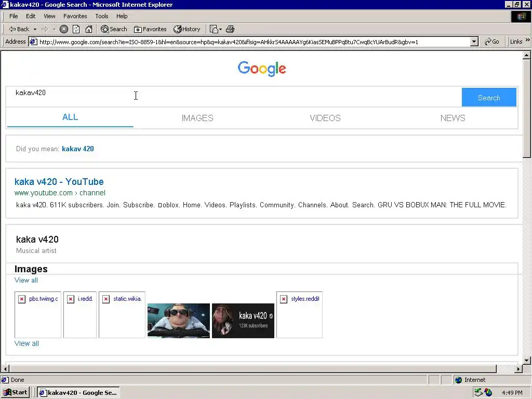The height and width of the screenshot is (399, 532).
Task: Open the History pane from toolbar
Action: (187, 29)
